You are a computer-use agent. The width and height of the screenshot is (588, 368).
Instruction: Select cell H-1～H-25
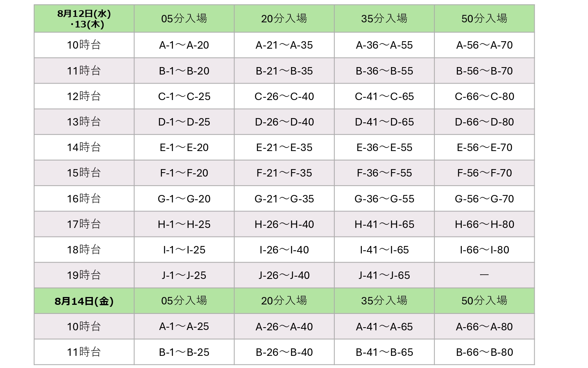(184, 224)
